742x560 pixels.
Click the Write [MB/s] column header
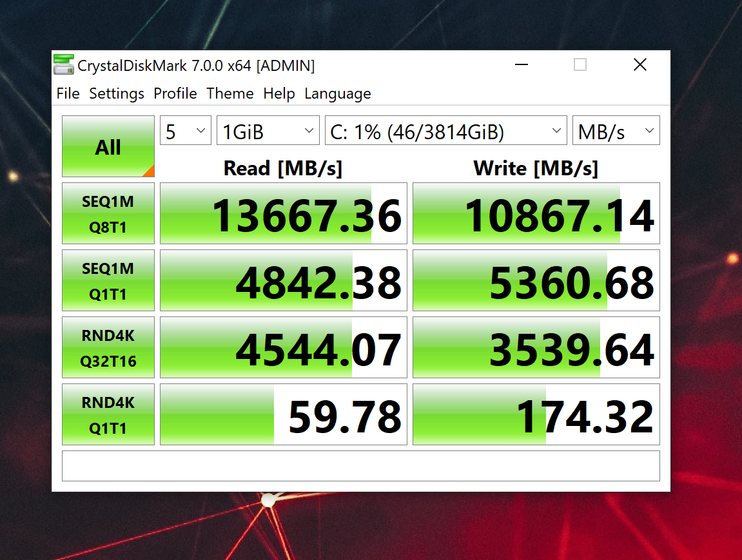click(x=536, y=168)
